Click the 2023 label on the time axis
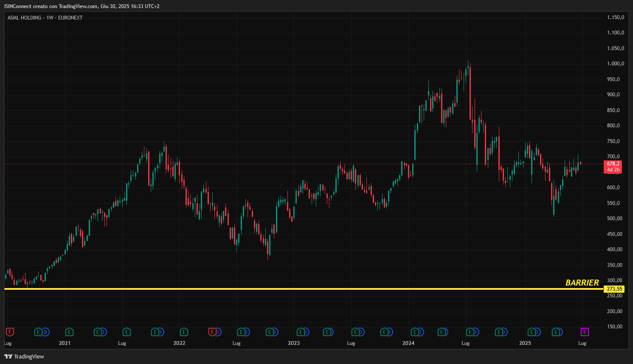 [294, 343]
